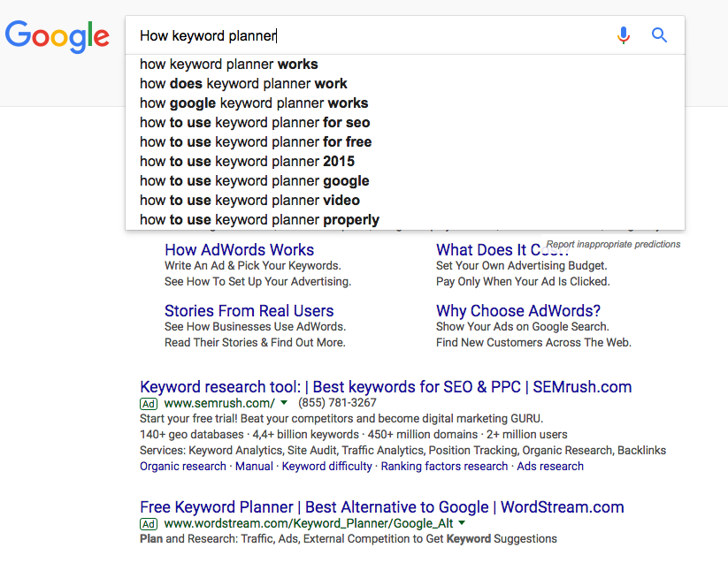Open the "What Does It Cost?" sitelink
This screenshot has height=563, width=728.
point(502,250)
